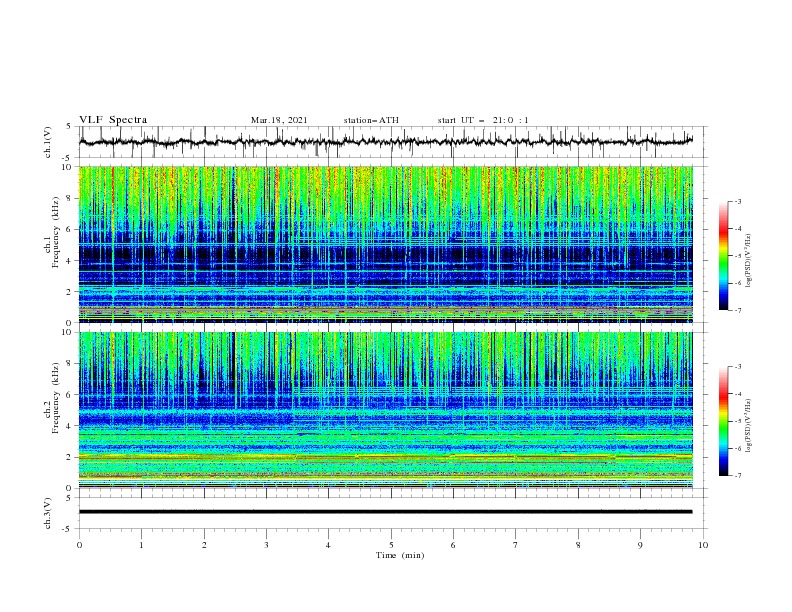Click the "10" tick on the time axis
The width and height of the screenshot is (792, 612).
pyautogui.click(x=703, y=545)
